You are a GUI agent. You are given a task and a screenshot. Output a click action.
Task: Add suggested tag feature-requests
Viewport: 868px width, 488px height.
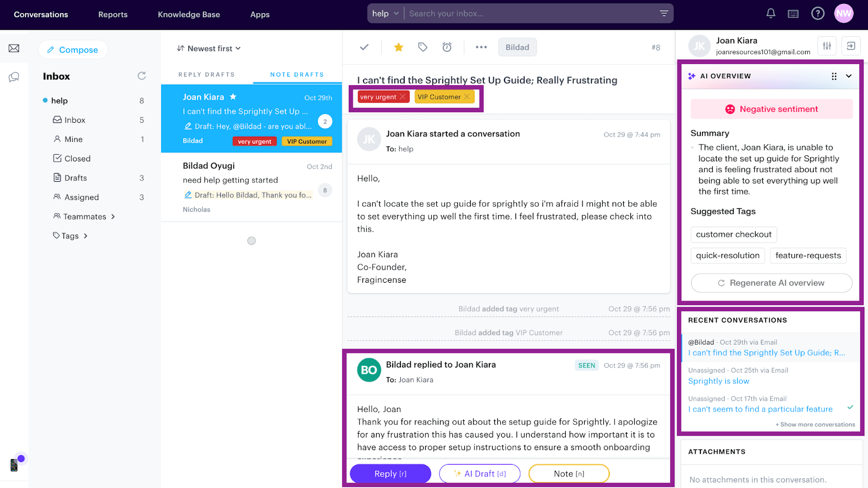point(808,256)
